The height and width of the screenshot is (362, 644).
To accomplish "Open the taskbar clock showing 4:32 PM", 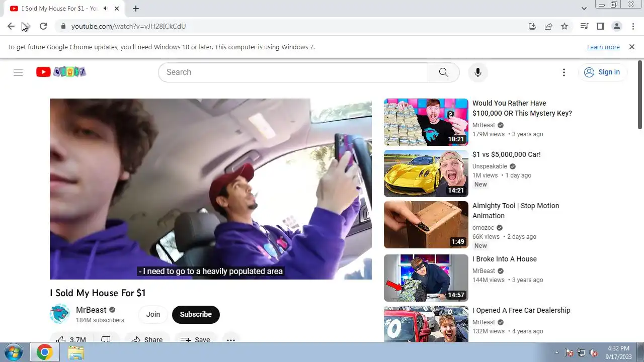I will point(618,352).
